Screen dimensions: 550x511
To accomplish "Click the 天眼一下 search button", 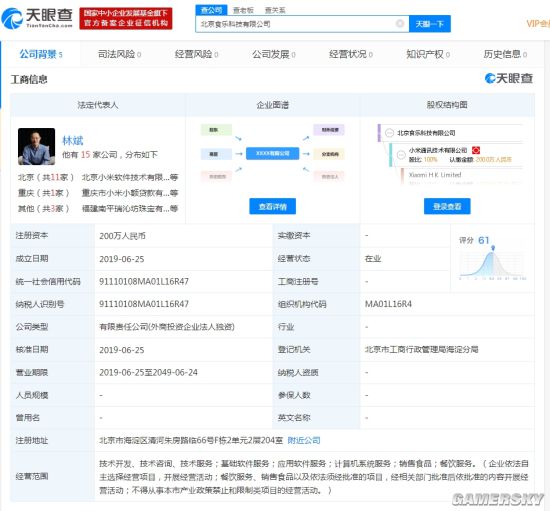I will click(x=430, y=24).
